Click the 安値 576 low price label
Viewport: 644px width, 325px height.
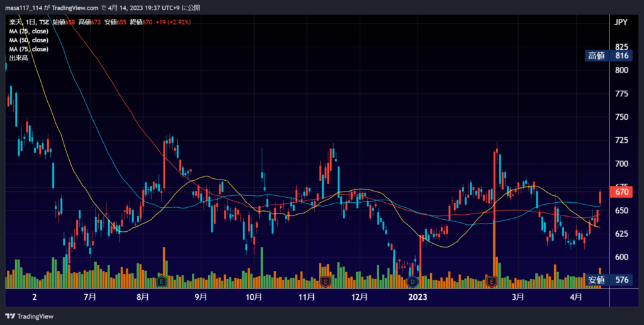[609, 280]
